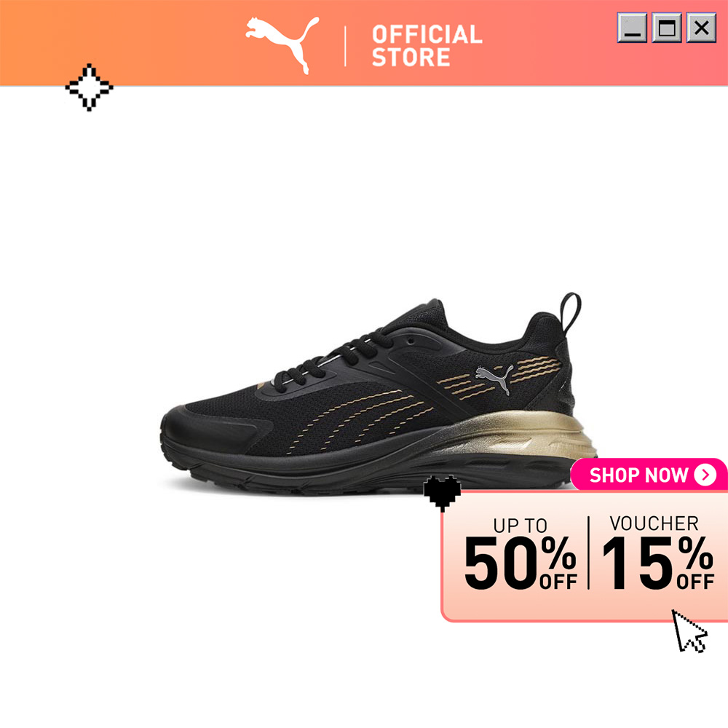The image size is (728, 728).
Task: Click the white Puma cat logo in header
Action: [282, 44]
